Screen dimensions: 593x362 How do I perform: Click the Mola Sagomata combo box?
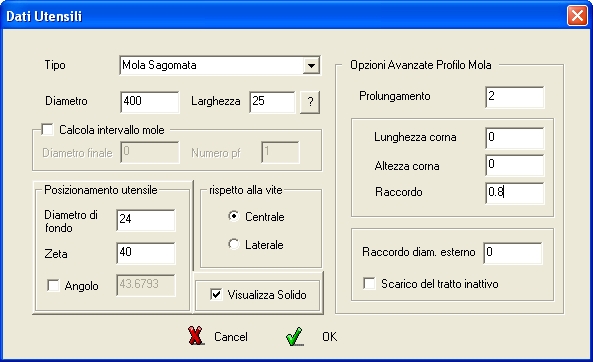220,65
